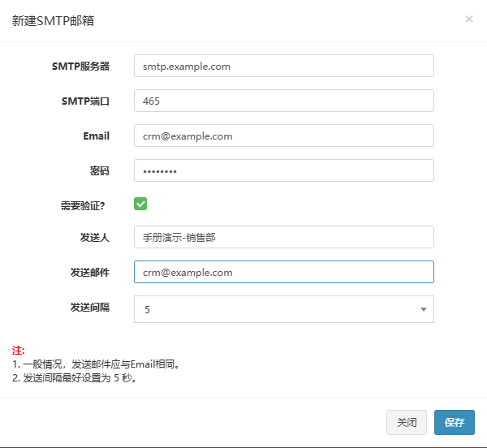Save the SMTP mailbox with 保存

pyautogui.click(x=455, y=422)
